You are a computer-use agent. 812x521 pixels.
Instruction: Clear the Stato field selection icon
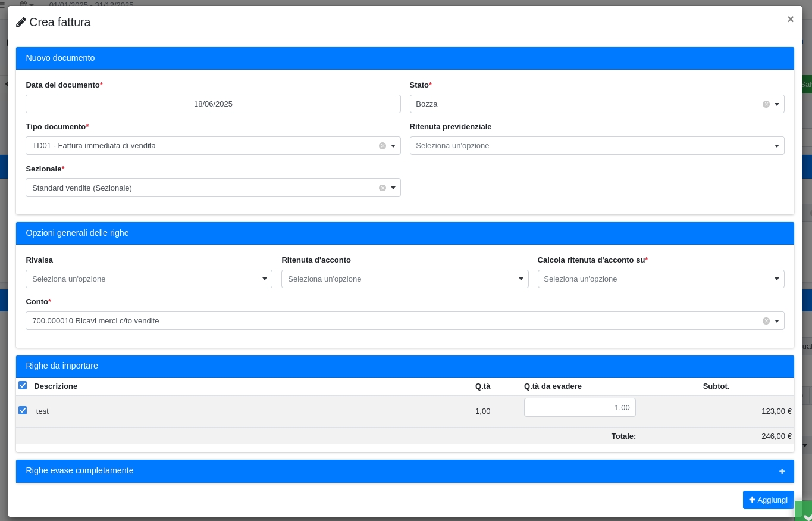[766, 104]
